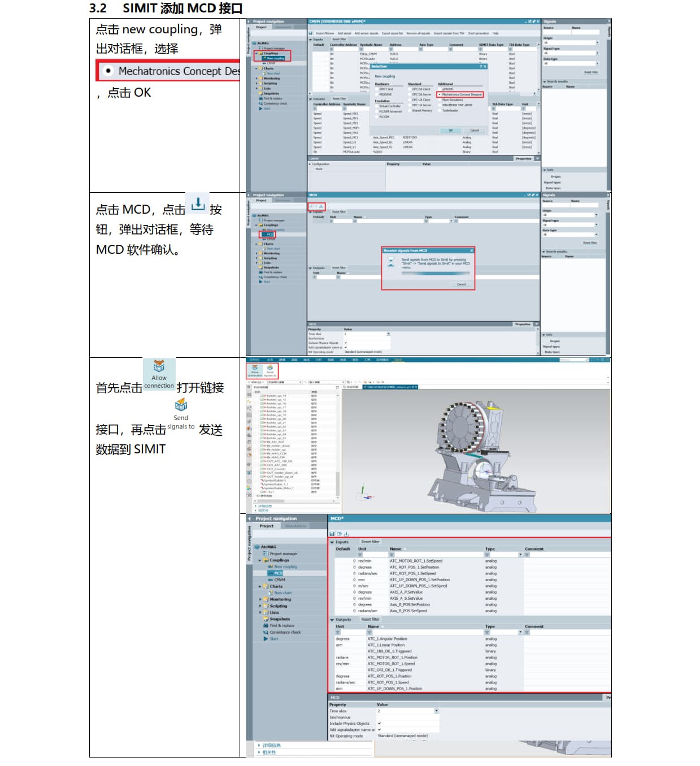Click Export signal list in CMVM toolbar
Viewport: 700px width, 766px height.
(x=393, y=33)
